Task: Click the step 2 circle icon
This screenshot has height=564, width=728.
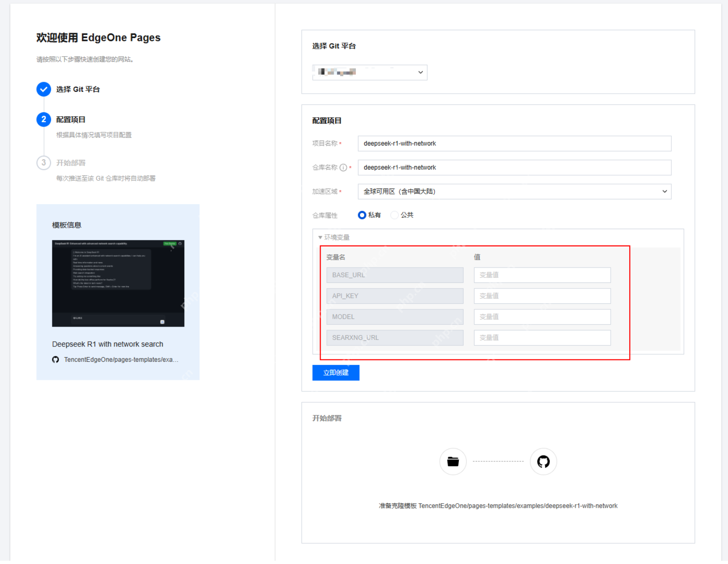Action: coord(44,119)
